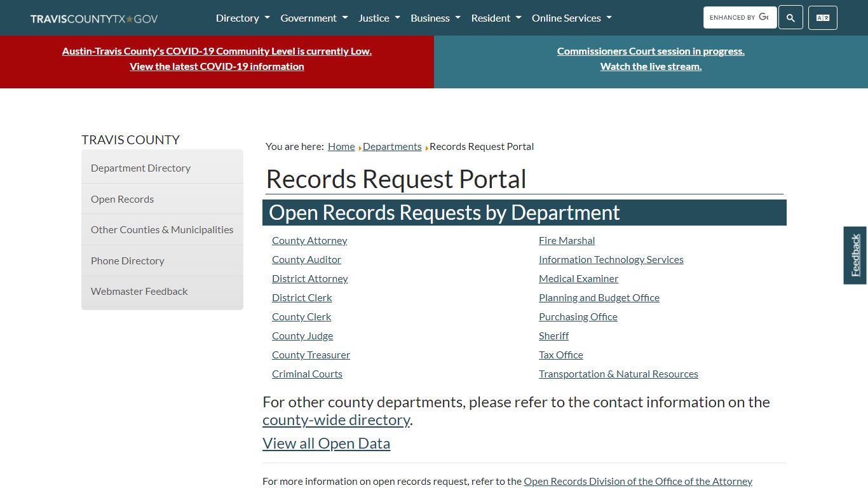Select Open Records in the sidebar
Viewport: 868px width, 488px height.
pos(162,199)
